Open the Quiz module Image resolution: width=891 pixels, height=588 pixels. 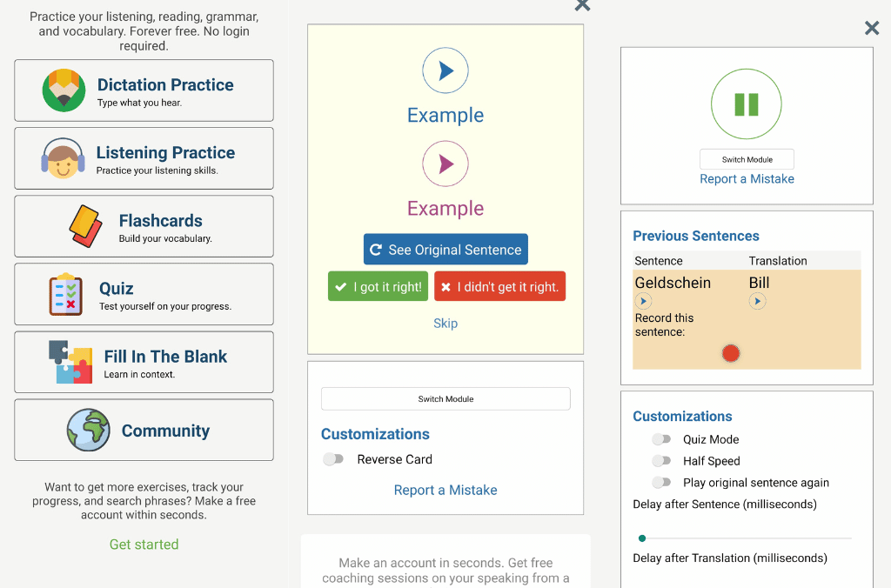tap(144, 294)
